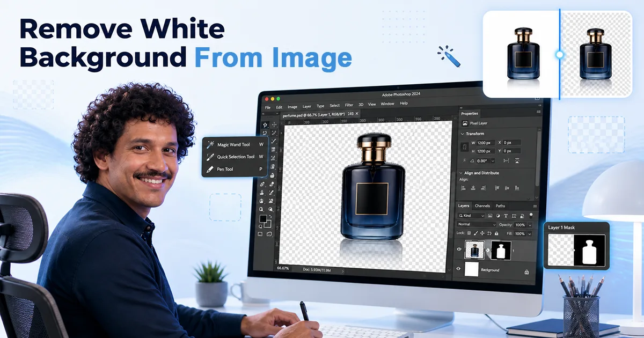The image size is (644, 338).
Task: Open the Help menu
Action: (404, 103)
